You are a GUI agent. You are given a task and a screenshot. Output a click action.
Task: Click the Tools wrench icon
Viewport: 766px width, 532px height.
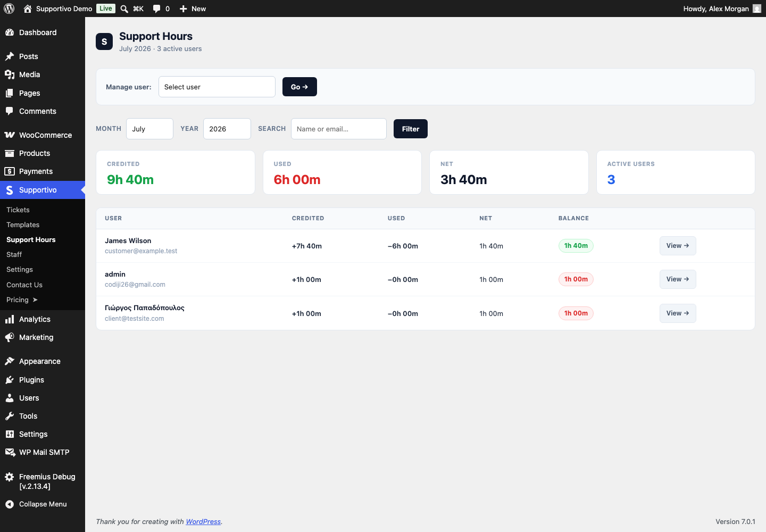[x=10, y=416]
